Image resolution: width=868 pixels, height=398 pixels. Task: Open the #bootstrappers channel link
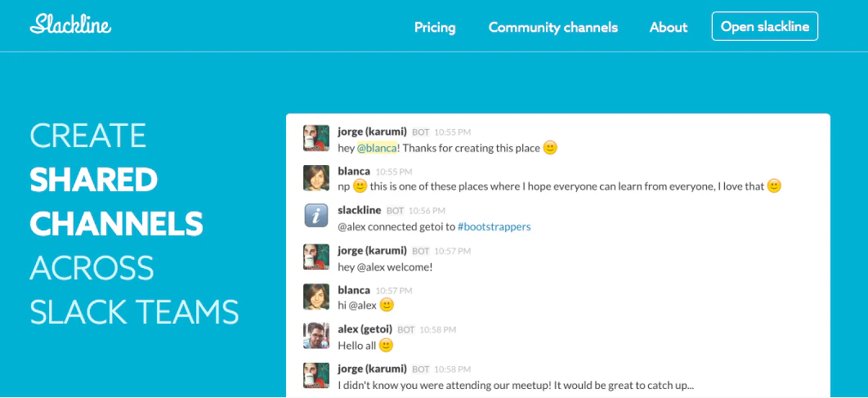click(494, 227)
